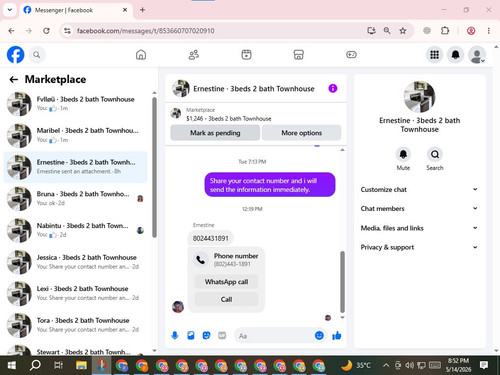Click the conversation list scrollbar

[x=154, y=167]
